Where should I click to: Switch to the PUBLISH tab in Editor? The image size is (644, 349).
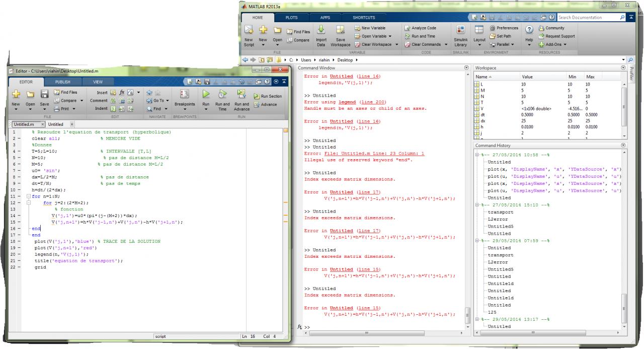click(x=62, y=81)
